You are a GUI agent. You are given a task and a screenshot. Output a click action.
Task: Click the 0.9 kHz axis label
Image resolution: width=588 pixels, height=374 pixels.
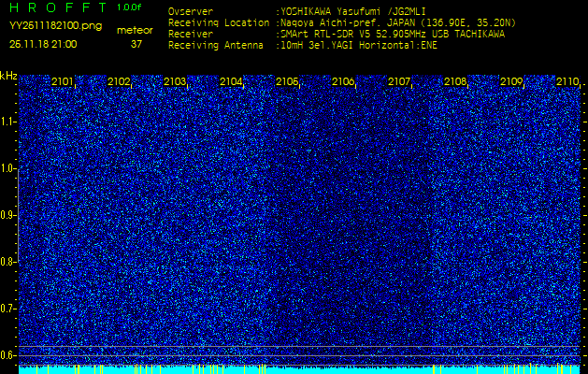tap(7, 215)
